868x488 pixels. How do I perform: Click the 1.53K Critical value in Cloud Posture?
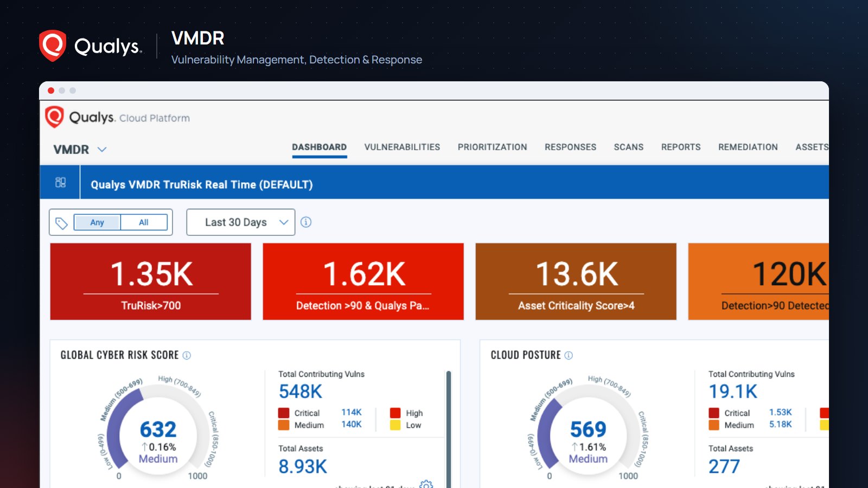point(780,413)
